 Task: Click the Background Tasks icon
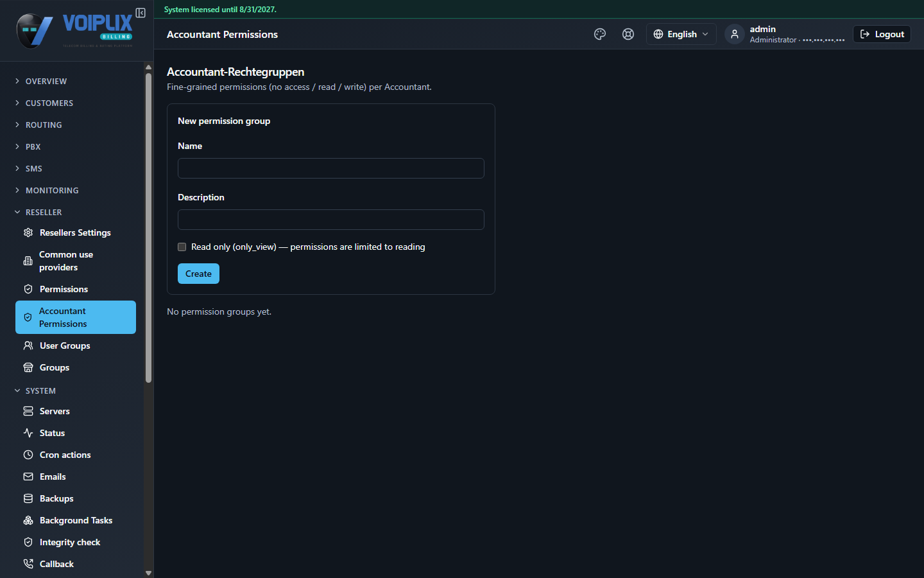(x=28, y=520)
